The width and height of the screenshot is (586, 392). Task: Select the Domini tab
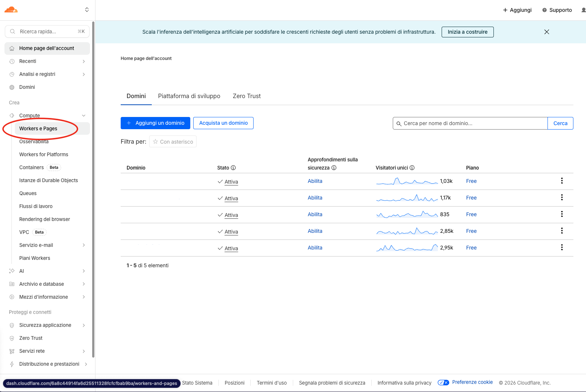136,96
